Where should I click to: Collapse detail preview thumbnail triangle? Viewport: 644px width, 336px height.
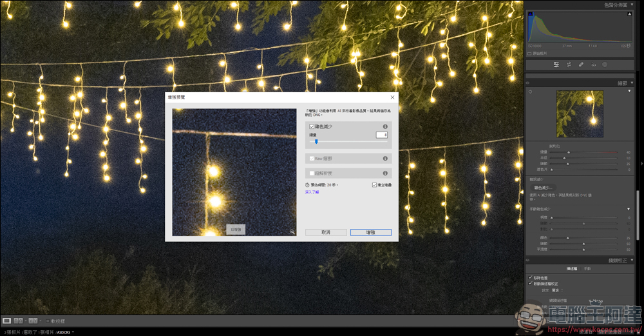[x=629, y=92]
